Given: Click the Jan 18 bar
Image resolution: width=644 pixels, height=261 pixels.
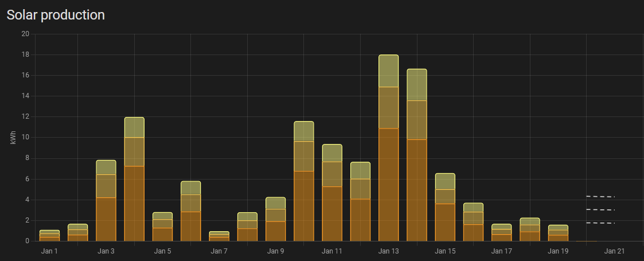Looking at the screenshot, I should tap(530, 229).
